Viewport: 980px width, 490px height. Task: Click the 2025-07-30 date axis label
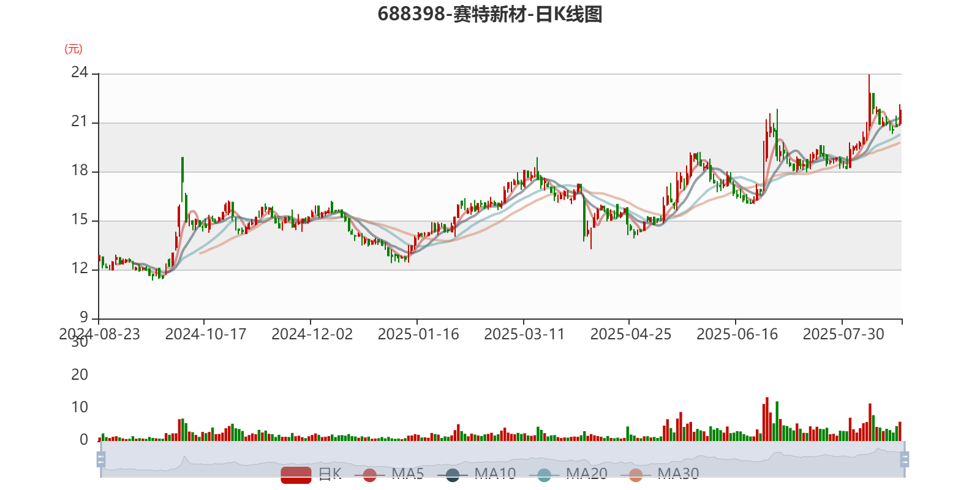pyautogui.click(x=843, y=334)
